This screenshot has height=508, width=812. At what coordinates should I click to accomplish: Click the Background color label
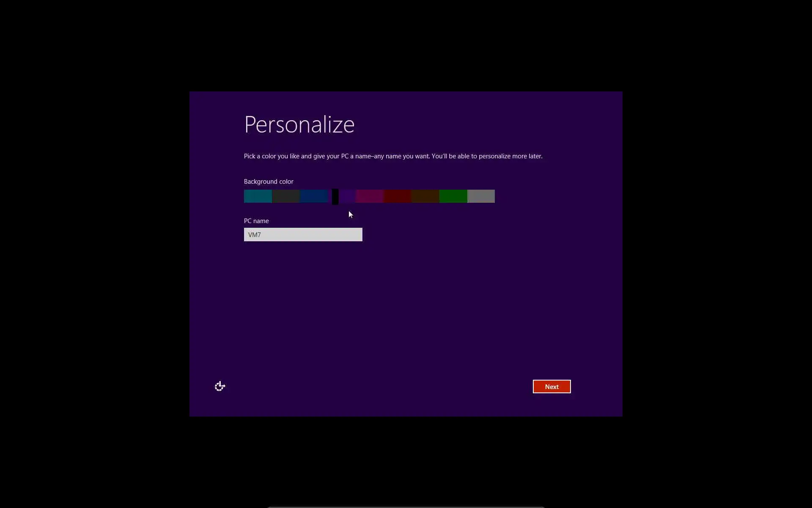(x=269, y=182)
